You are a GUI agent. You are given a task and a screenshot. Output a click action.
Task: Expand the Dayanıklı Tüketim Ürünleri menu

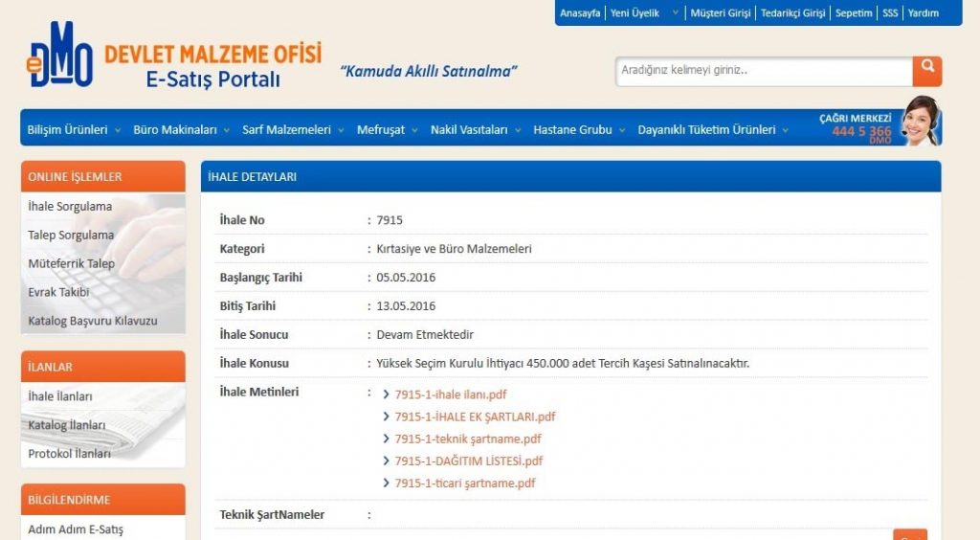713,130
